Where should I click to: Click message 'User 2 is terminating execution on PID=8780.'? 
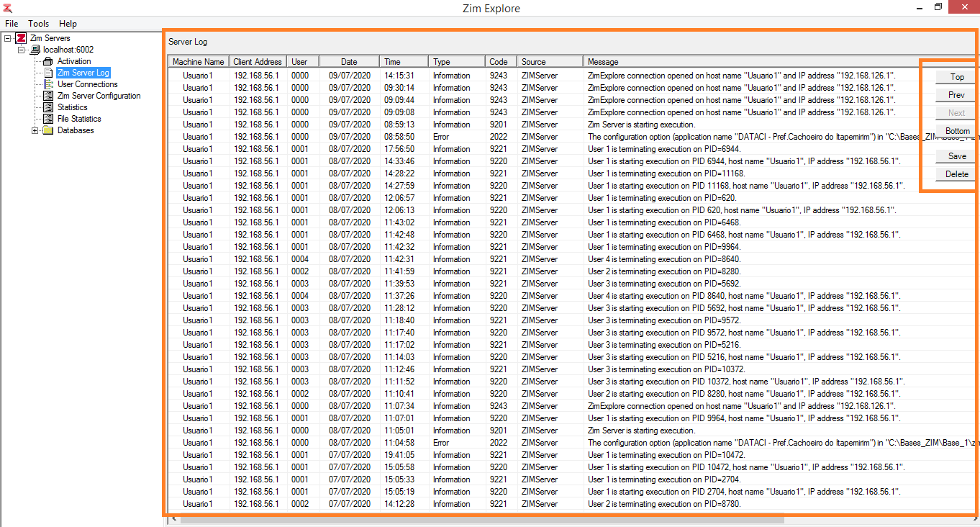pyautogui.click(x=664, y=504)
